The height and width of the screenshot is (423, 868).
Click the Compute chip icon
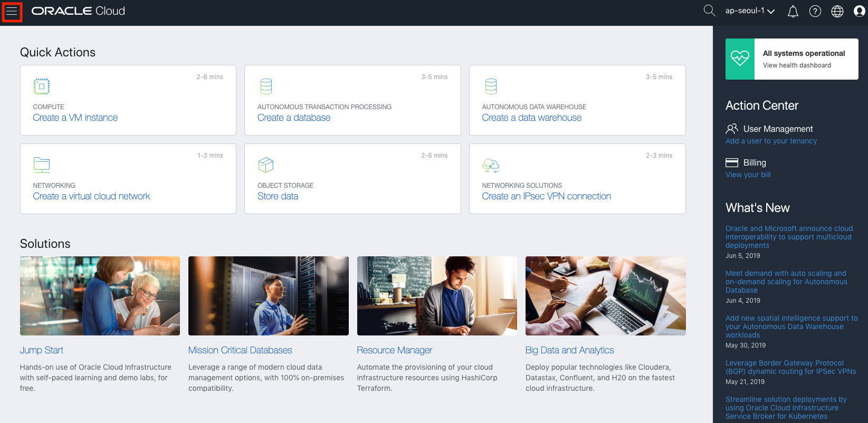pos(42,86)
